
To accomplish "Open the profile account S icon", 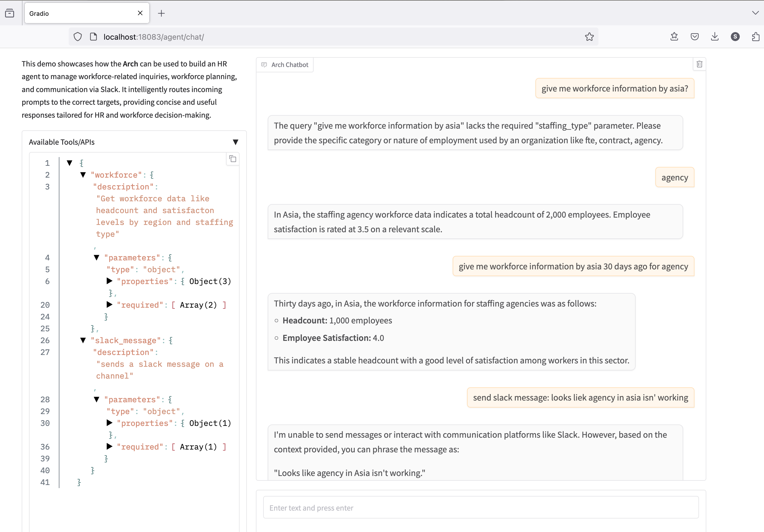I will pyautogui.click(x=735, y=37).
